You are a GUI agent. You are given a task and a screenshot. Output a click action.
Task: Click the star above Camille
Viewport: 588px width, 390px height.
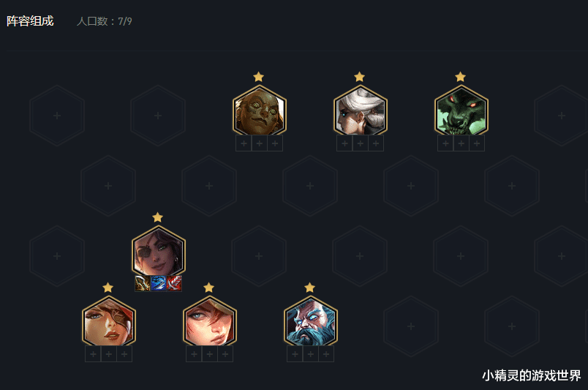pos(359,77)
